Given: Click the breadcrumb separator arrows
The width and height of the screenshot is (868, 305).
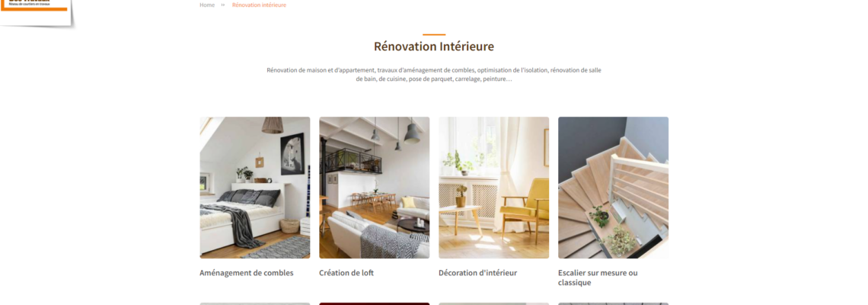Looking at the screenshot, I should pos(223,5).
